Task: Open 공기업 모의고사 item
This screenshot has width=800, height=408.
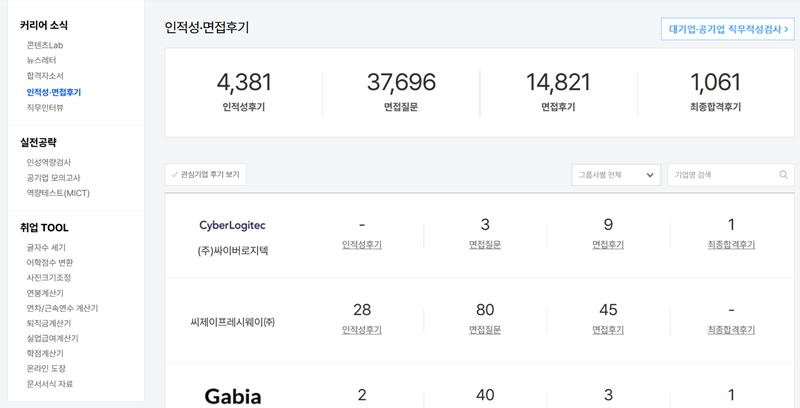Action: point(54,178)
